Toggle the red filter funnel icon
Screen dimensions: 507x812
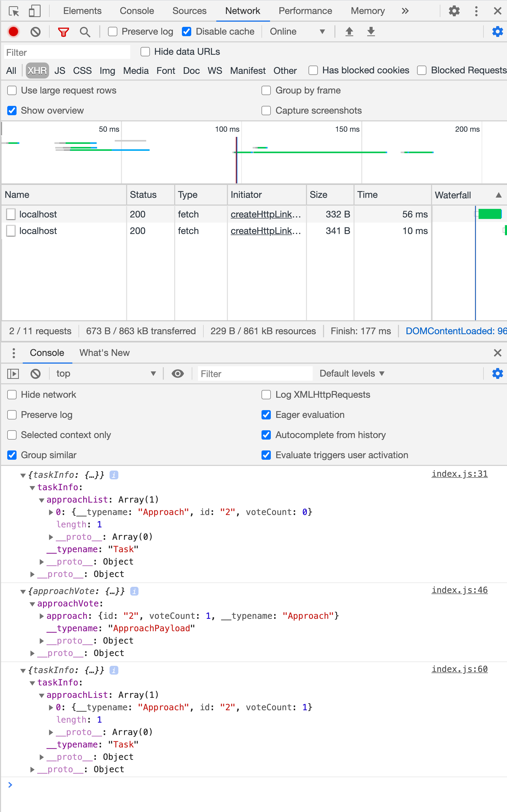click(x=63, y=32)
